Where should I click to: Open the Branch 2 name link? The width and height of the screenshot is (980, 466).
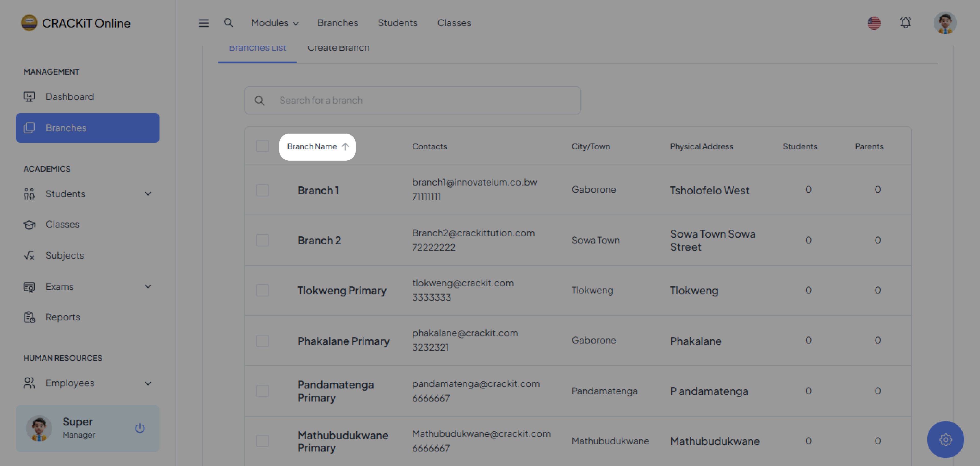pyautogui.click(x=319, y=241)
